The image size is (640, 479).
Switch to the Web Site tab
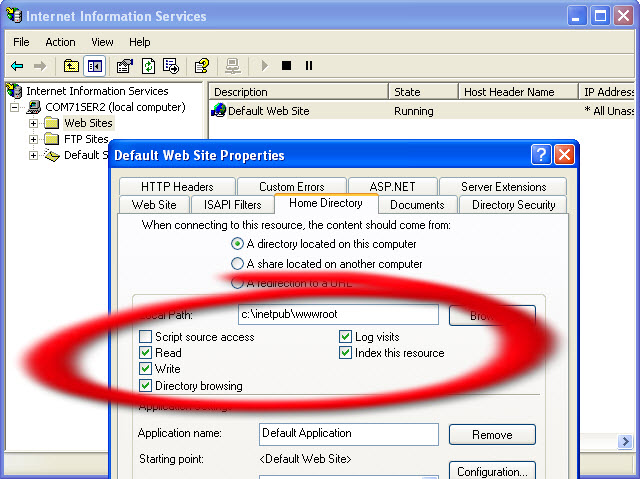154,204
